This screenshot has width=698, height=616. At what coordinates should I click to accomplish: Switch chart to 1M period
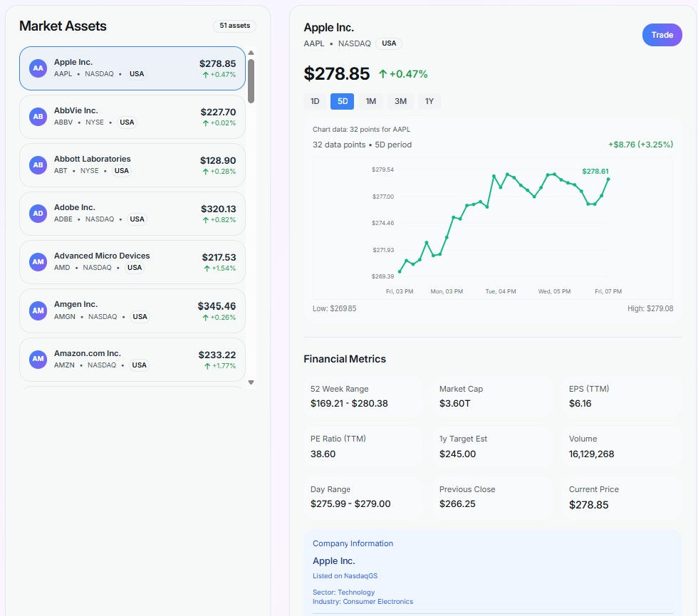371,101
